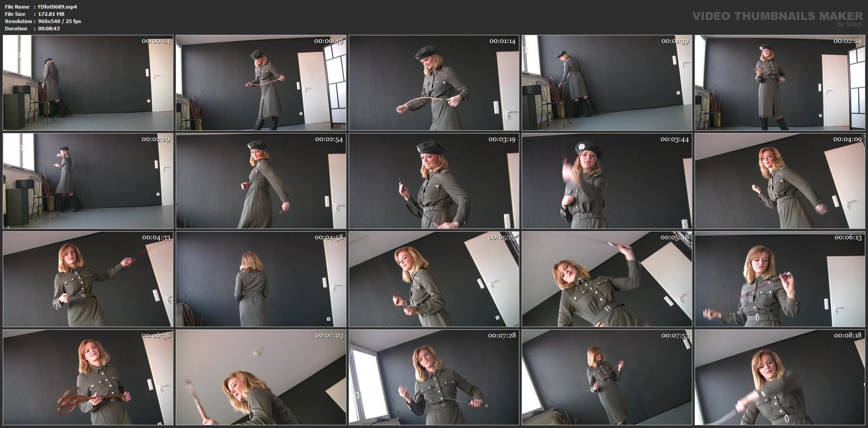Click the frame at 00:02:54
Image resolution: width=868 pixels, height=428 pixels.
click(x=261, y=181)
